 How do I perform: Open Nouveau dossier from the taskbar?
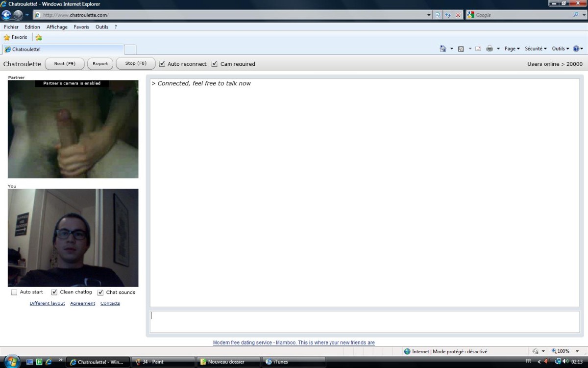click(x=228, y=362)
